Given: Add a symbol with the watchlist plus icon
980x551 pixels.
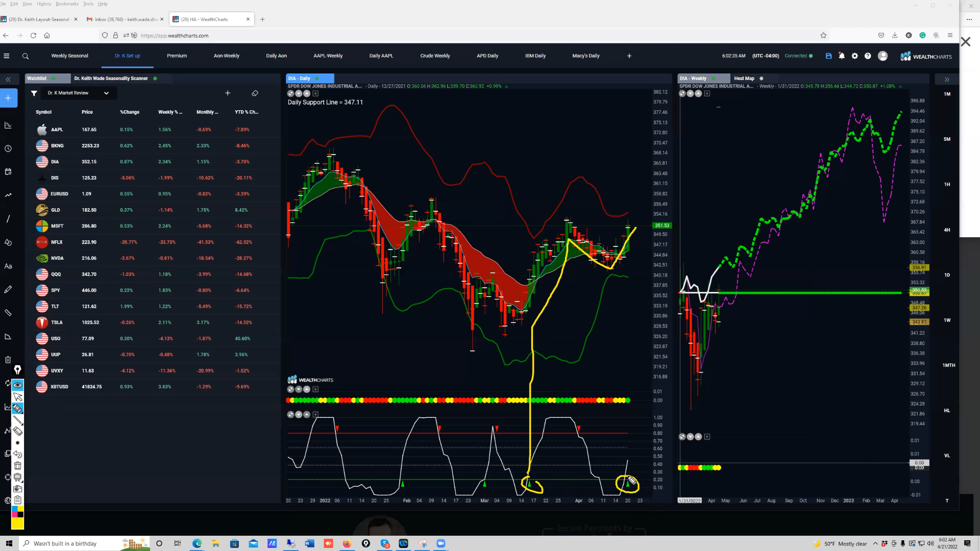Looking at the screenshot, I should point(228,93).
